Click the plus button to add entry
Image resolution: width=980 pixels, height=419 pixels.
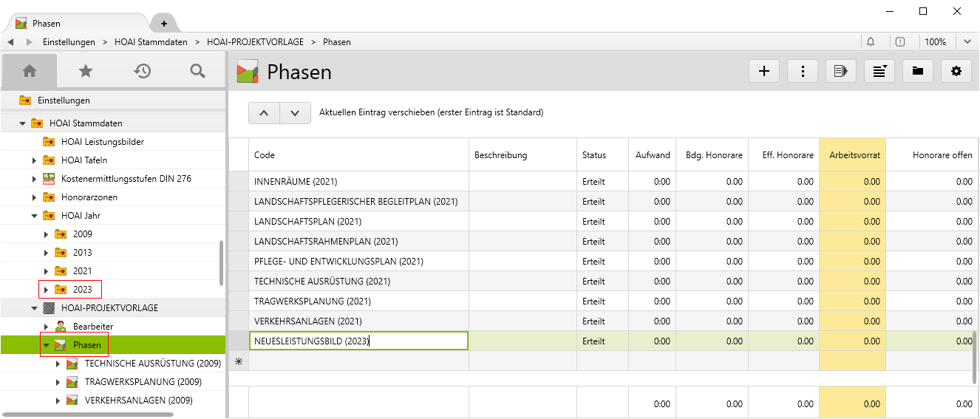(764, 71)
